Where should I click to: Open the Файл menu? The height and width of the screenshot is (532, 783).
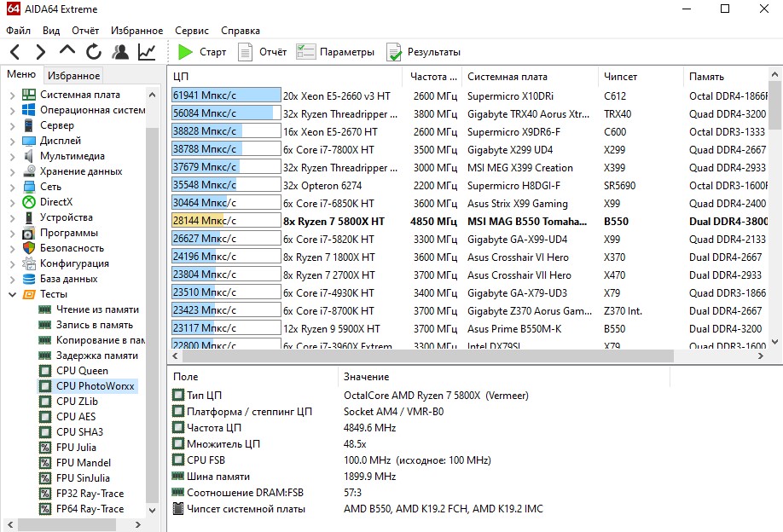(18, 31)
